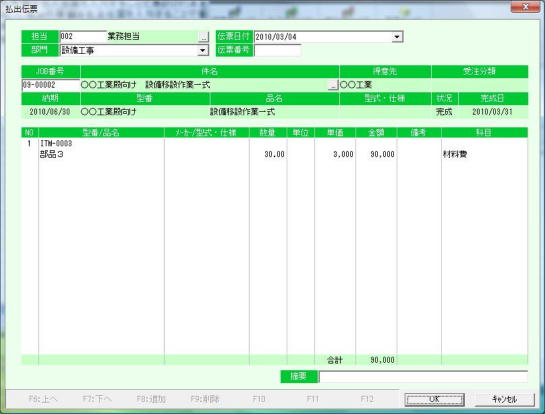Click the F8:追加 function button
The image size is (545, 414).
(151, 399)
